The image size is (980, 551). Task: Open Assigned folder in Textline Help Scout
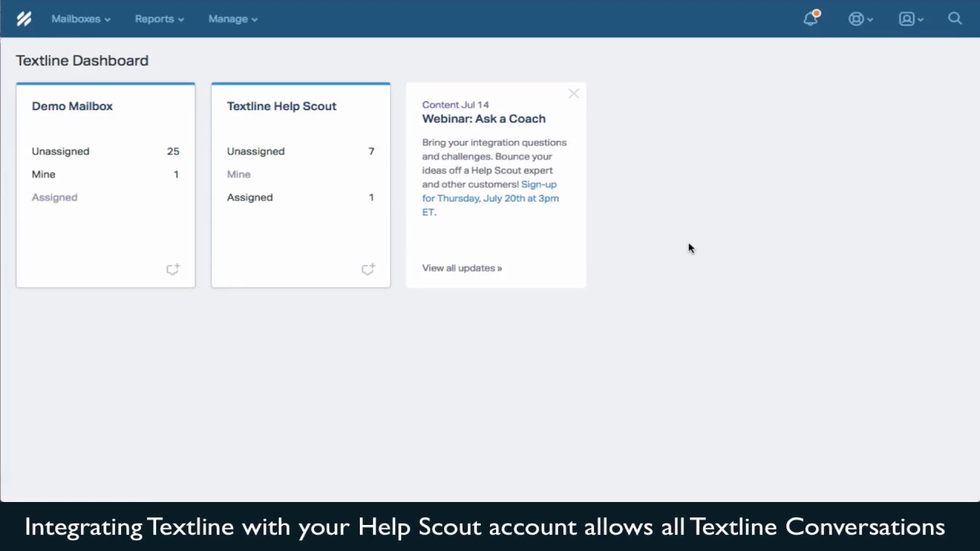click(301, 197)
